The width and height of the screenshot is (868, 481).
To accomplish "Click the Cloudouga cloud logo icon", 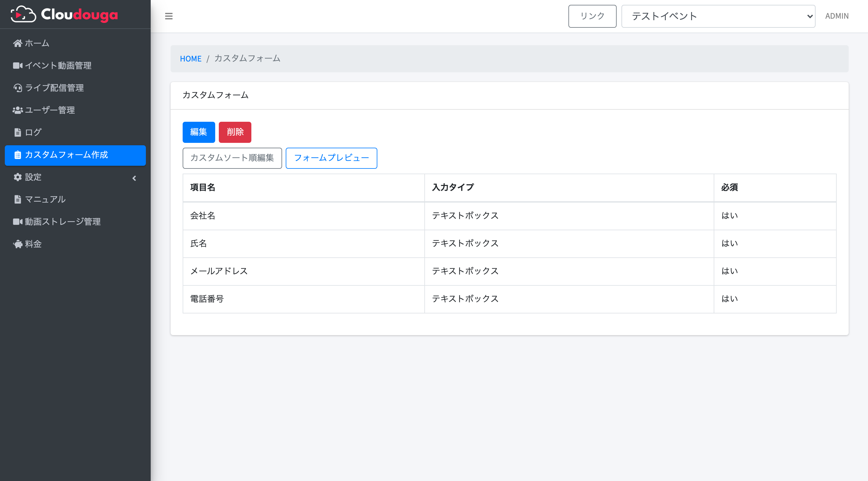I will pos(23,14).
